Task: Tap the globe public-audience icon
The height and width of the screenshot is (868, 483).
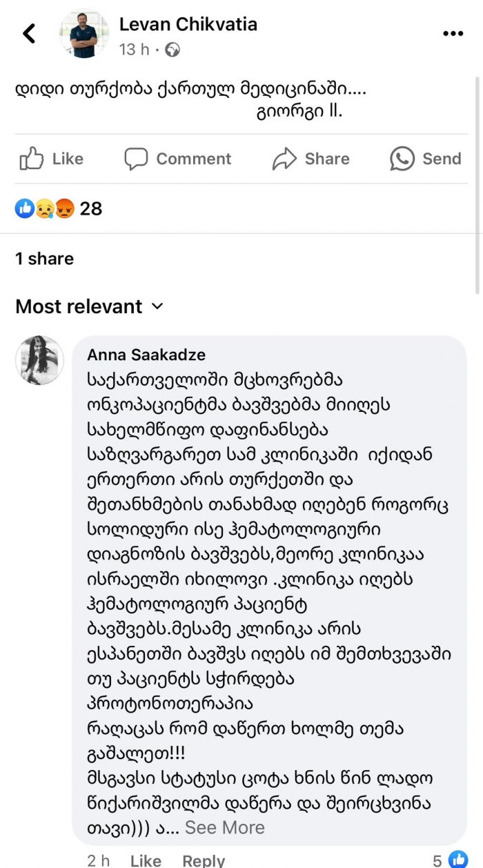Action: [172, 50]
